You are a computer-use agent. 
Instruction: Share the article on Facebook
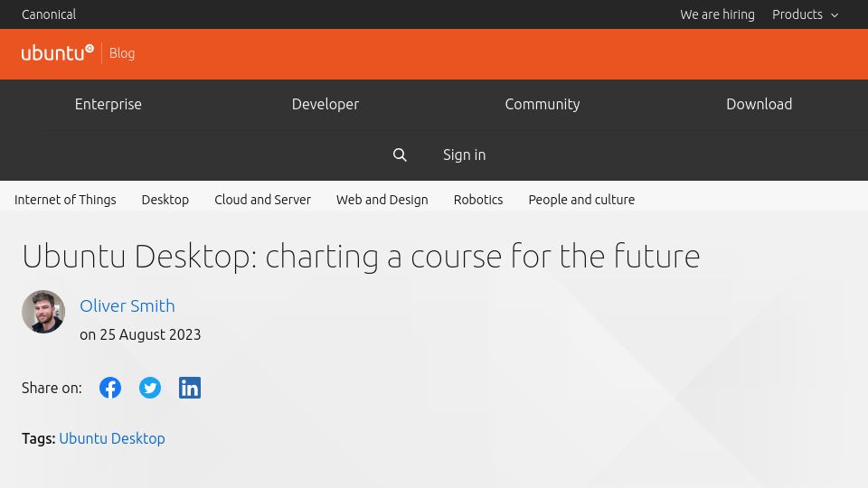tap(110, 388)
